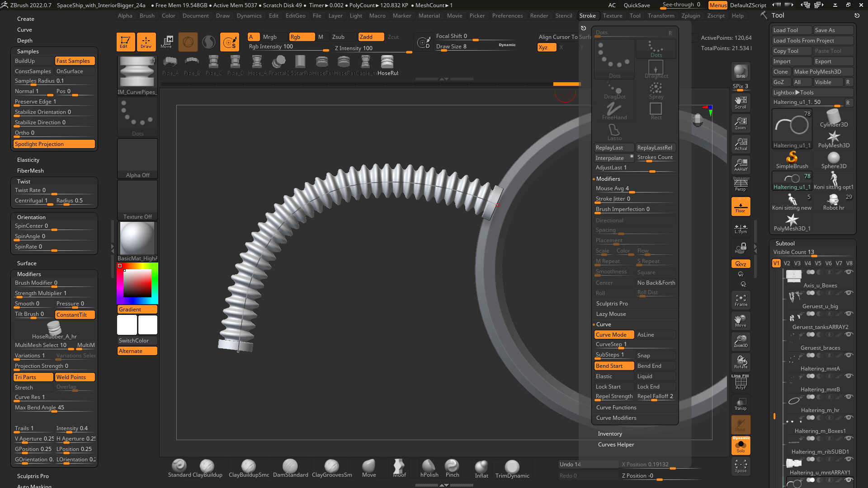Screen dimensions: 868x488
Task: Toggle Transp transparency icon
Action: pos(741,404)
